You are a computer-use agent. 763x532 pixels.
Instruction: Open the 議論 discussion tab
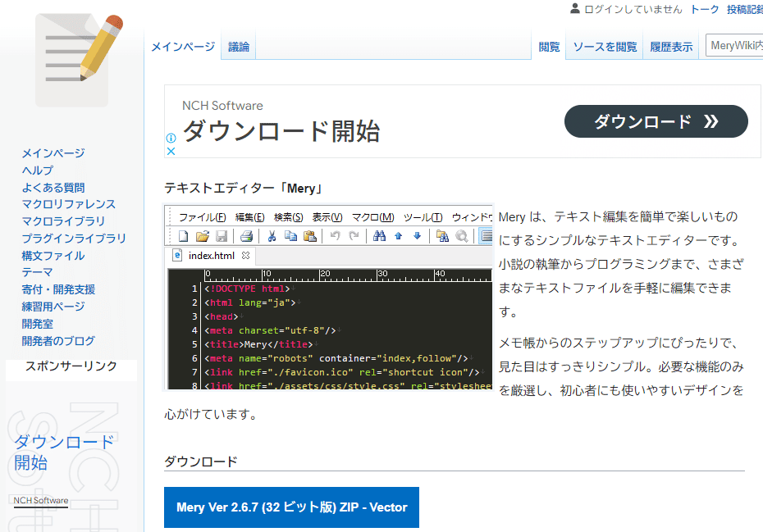coord(239,47)
